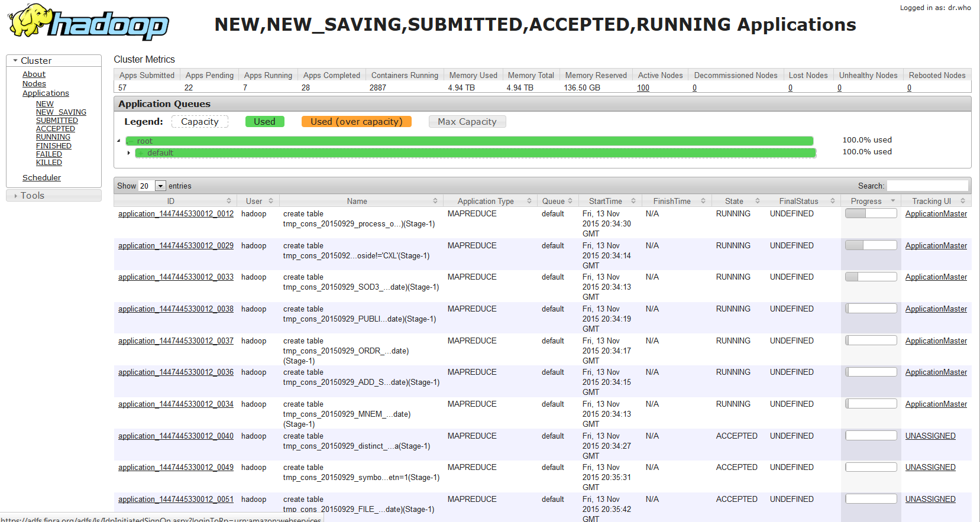Sort by State column sort arrows

(x=757, y=201)
